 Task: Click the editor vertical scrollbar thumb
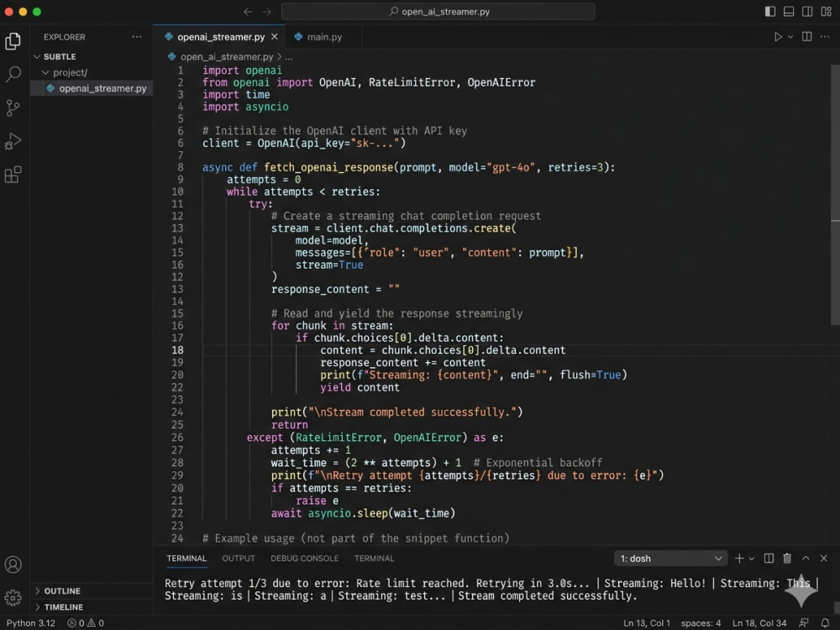[835, 195]
